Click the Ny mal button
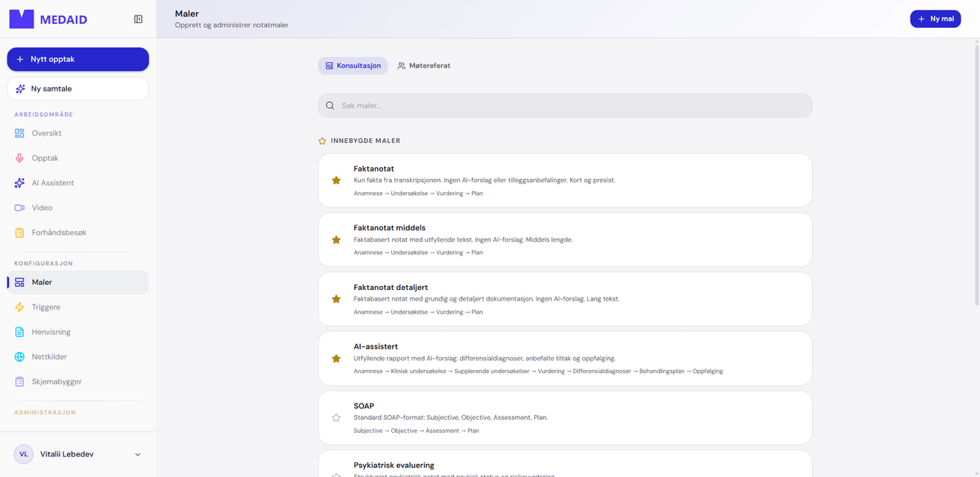Viewport: 980px width, 477px height. 935,19
